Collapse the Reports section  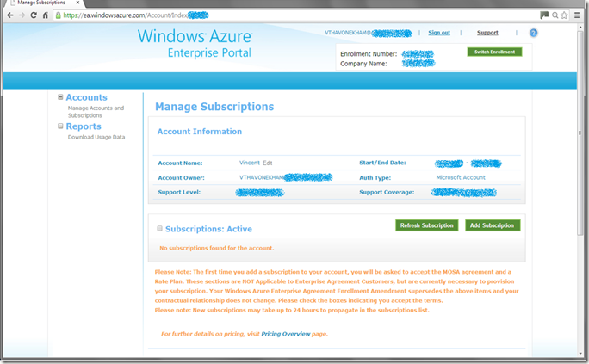[x=60, y=126]
